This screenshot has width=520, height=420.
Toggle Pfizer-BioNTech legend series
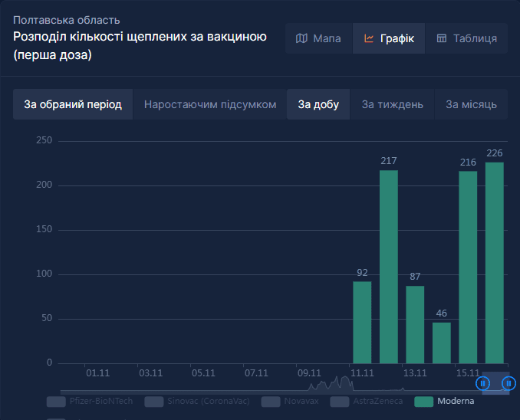[90, 402]
